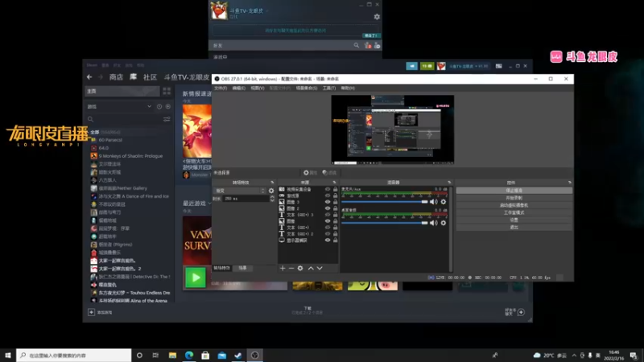Show hidden tray icons chevron
This screenshot has height=362, width=644.
tap(574, 355)
